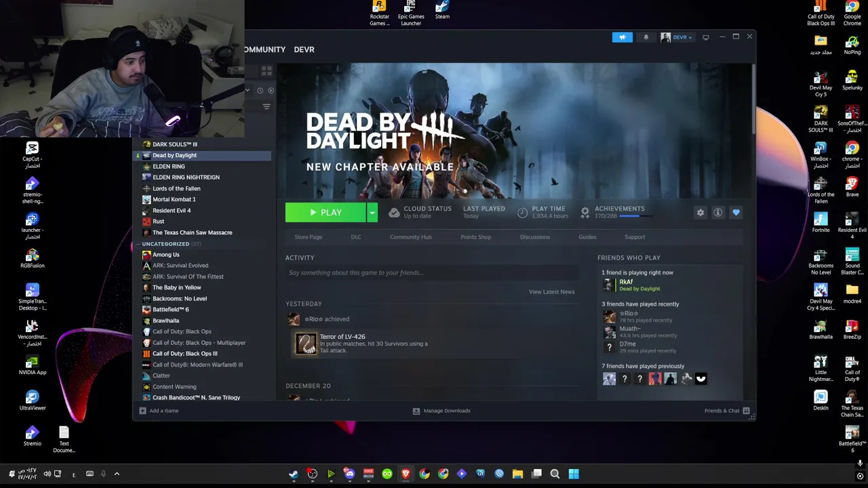The width and height of the screenshot is (868, 488).
Task: Open the Community Hub tab
Action: point(410,237)
